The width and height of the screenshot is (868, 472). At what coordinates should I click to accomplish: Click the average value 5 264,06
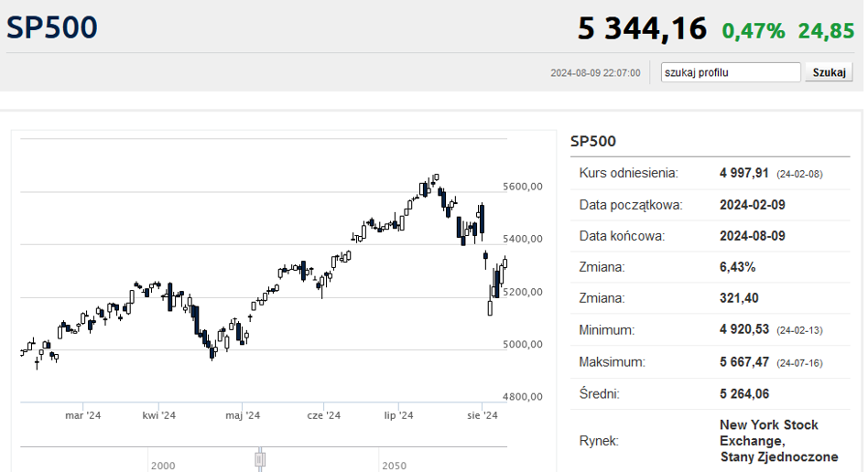click(x=744, y=394)
